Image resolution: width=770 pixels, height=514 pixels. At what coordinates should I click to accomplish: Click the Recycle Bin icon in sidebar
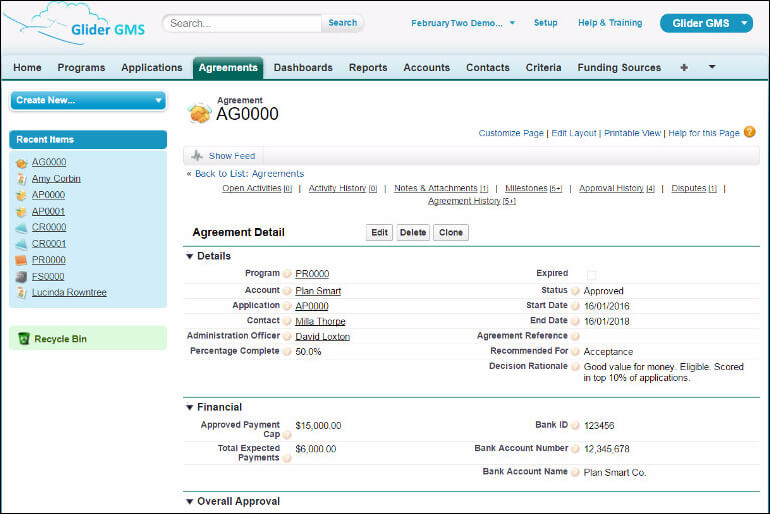[x=24, y=339]
